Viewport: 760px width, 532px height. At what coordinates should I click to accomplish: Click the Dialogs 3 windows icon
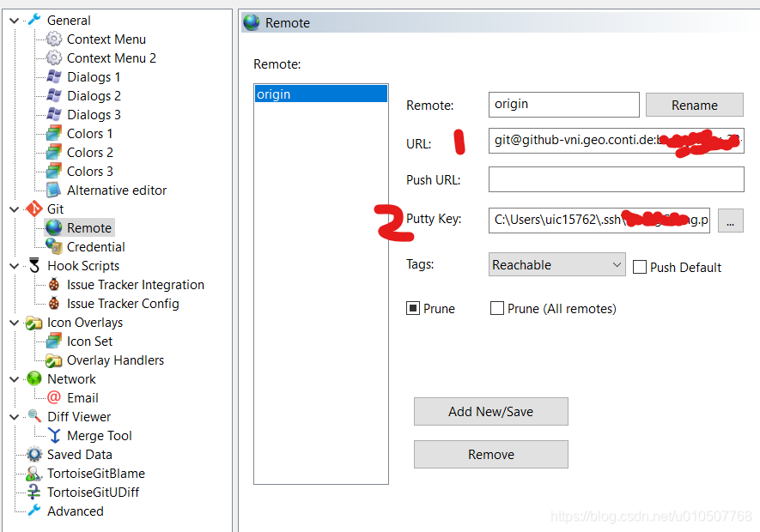54,114
